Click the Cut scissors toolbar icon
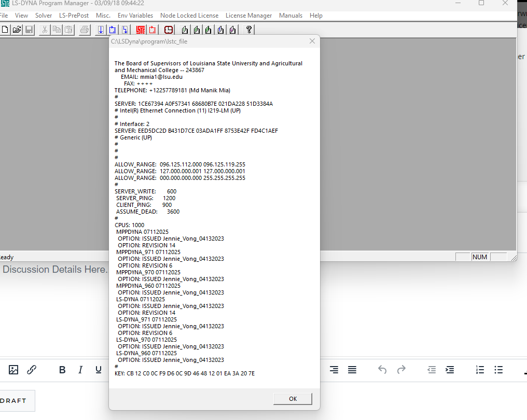The image size is (527, 420). point(45,30)
